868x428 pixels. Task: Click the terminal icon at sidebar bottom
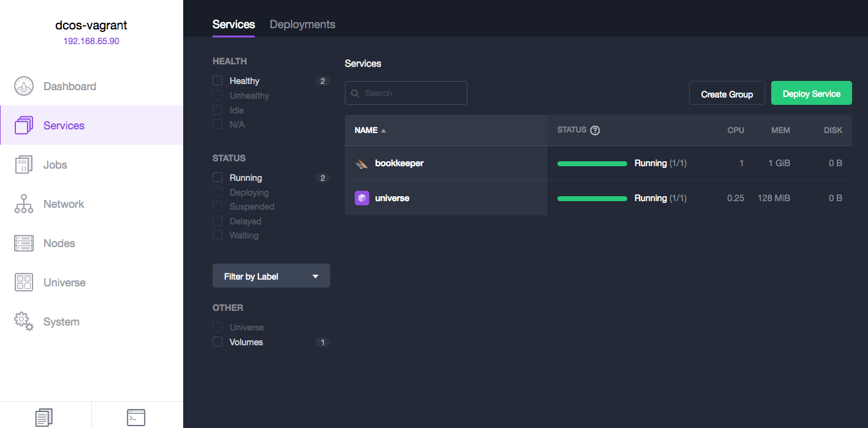(136, 418)
